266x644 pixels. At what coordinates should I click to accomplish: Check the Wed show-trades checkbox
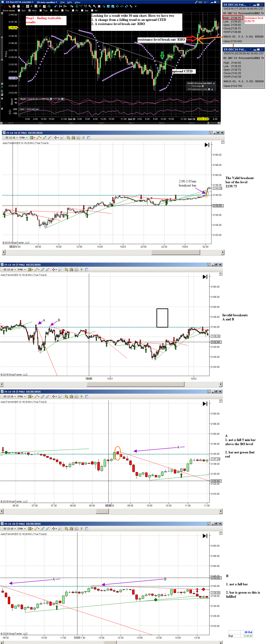tap(51, 10)
